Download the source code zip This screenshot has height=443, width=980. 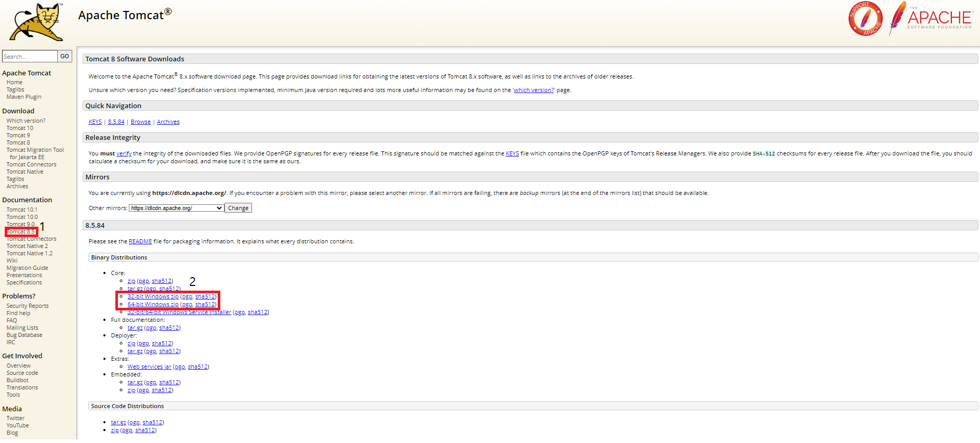click(115, 430)
